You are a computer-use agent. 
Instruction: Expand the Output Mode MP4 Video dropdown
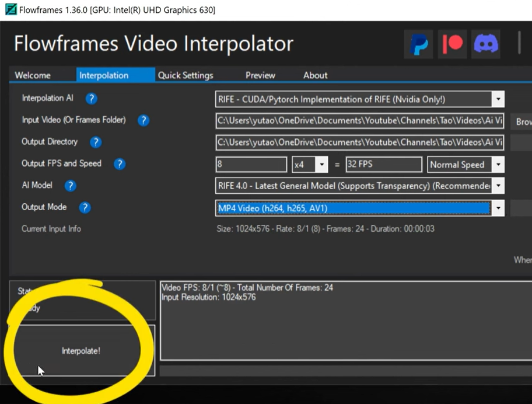[x=498, y=208]
